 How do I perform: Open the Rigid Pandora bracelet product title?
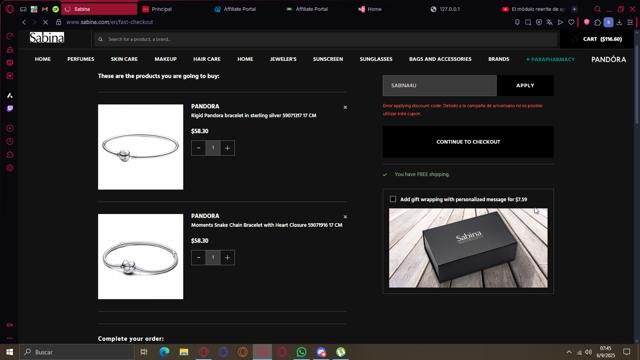click(x=253, y=116)
